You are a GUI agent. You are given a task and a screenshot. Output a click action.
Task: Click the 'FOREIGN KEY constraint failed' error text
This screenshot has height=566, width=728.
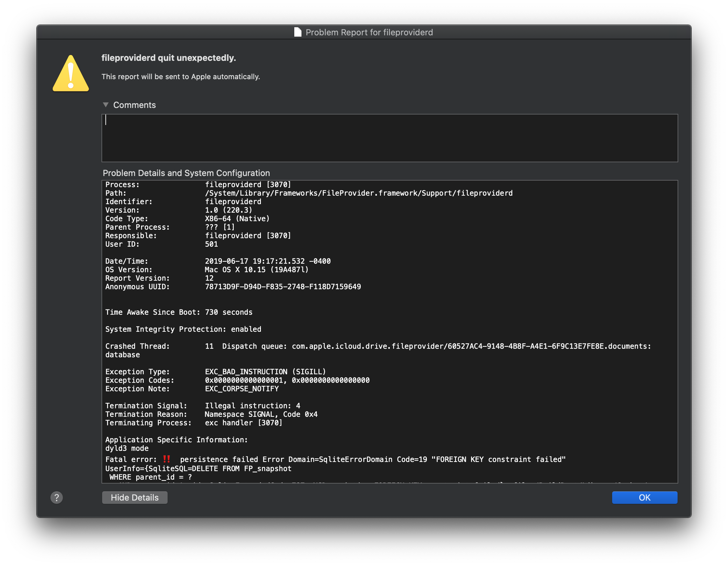tap(498, 459)
